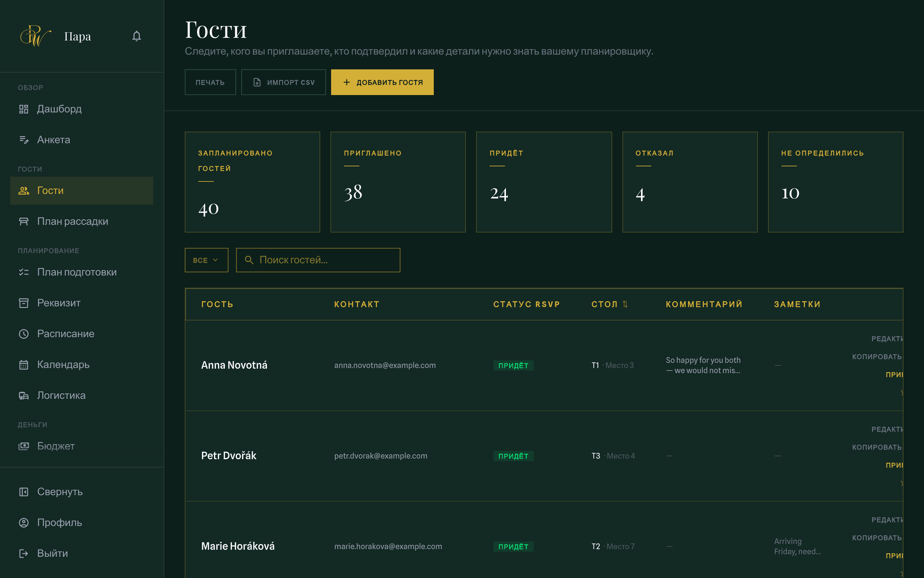Click the Не определились 10 card
Screen dimensions: 924x578
pos(835,182)
